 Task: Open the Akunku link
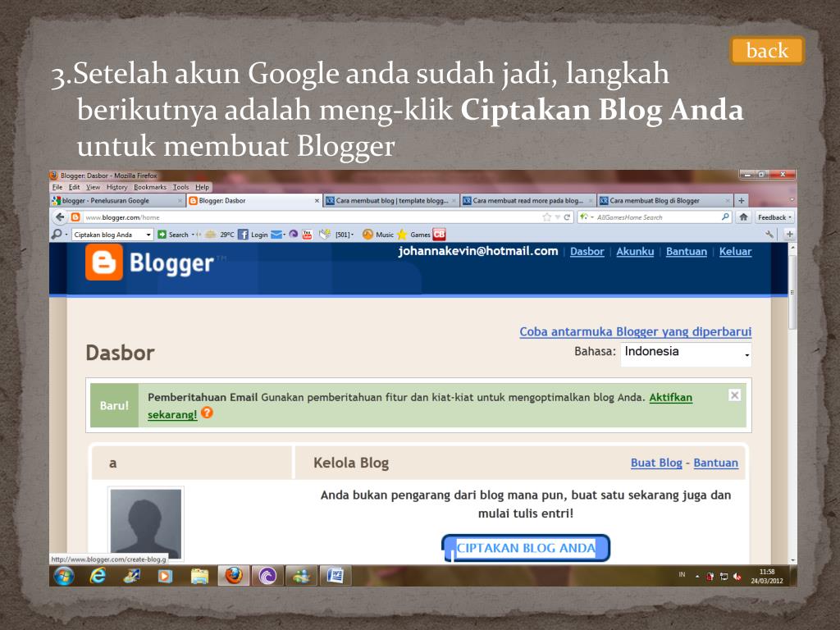pos(635,251)
